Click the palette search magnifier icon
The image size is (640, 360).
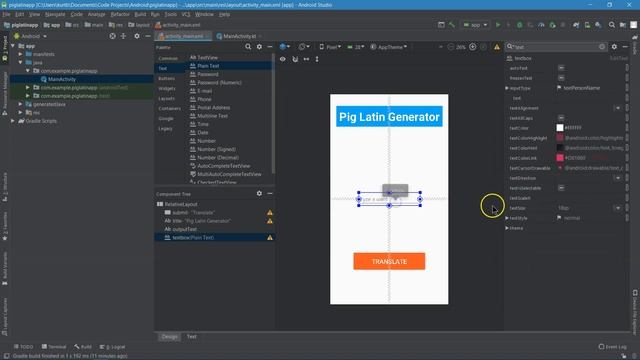(248, 47)
